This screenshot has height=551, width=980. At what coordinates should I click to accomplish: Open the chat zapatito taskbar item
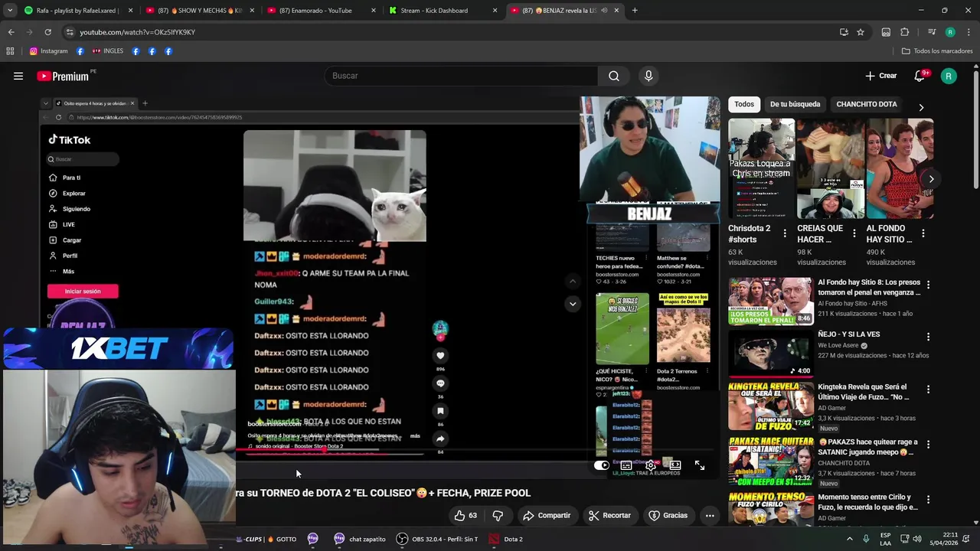click(359, 539)
